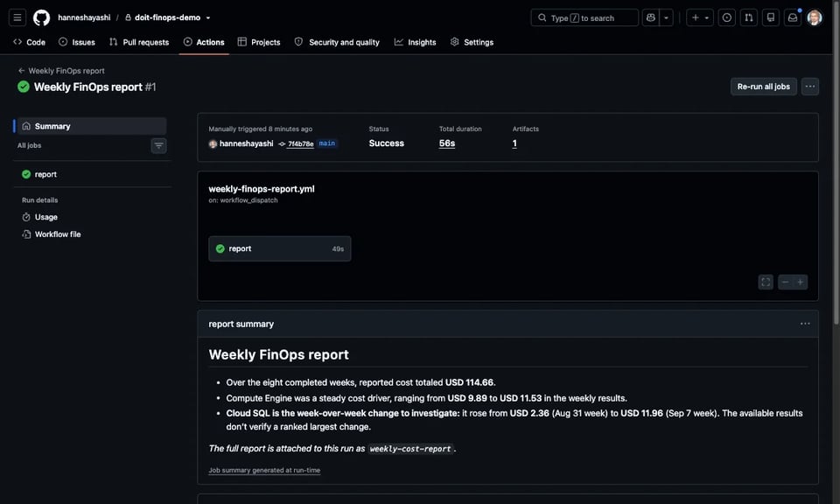The width and height of the screenshot is (840, 504).
Task: Open the report summary ellipsis menu
Action: pos(805,324)
